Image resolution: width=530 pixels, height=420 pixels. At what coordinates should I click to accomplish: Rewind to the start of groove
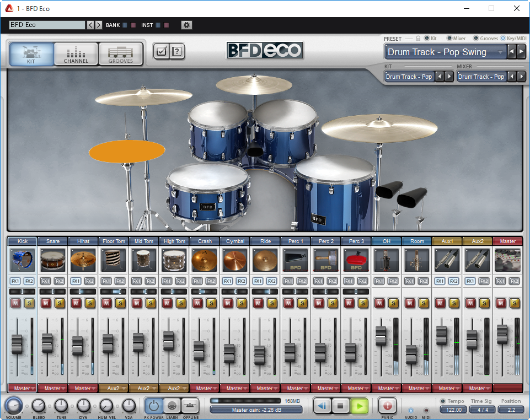[x=322, y=405]
